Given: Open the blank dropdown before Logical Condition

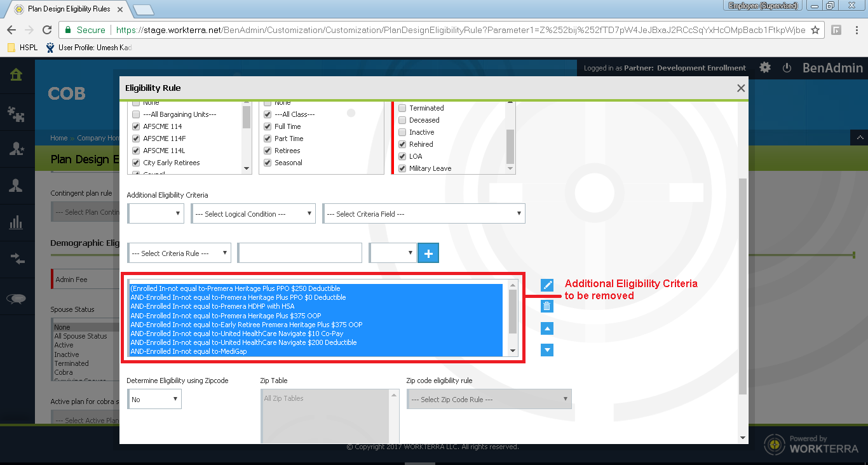Looking at the screenshot, I should click(156, 213).
